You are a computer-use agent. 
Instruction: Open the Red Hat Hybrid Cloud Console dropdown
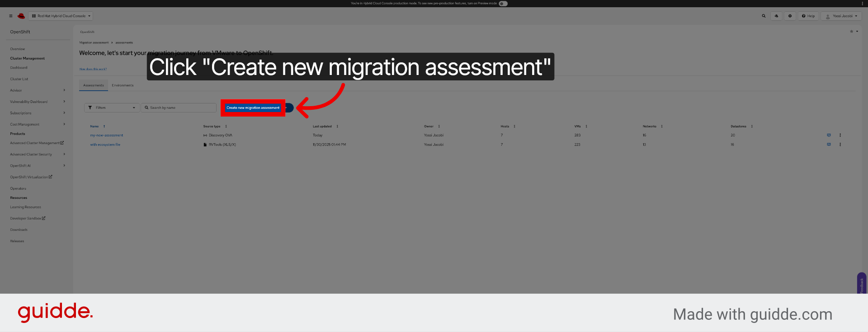pos(61,16)
